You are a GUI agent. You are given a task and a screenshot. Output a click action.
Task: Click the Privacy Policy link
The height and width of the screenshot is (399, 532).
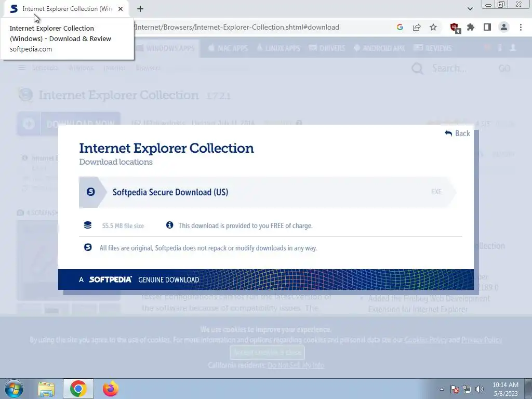[x=482, y=340]
